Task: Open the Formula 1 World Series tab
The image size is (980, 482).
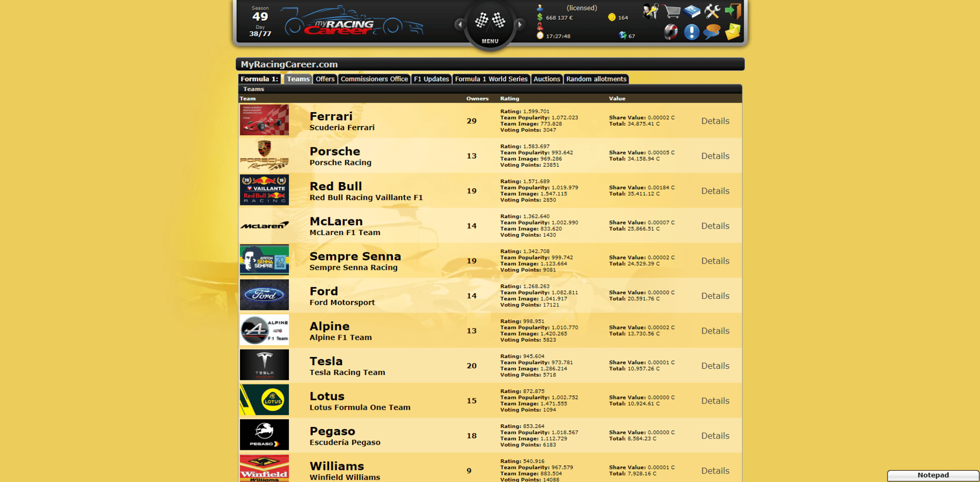Action: point(491,79)
